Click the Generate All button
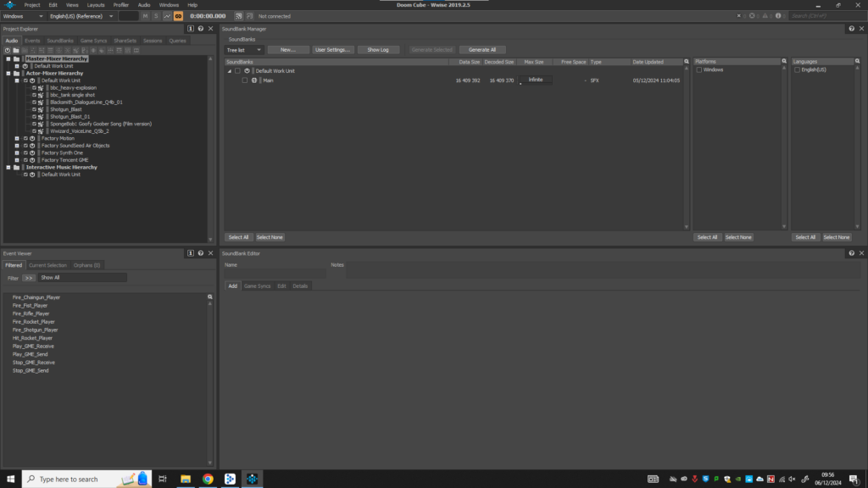Viewport: 868px width, 488px height. tap(481, 50)
